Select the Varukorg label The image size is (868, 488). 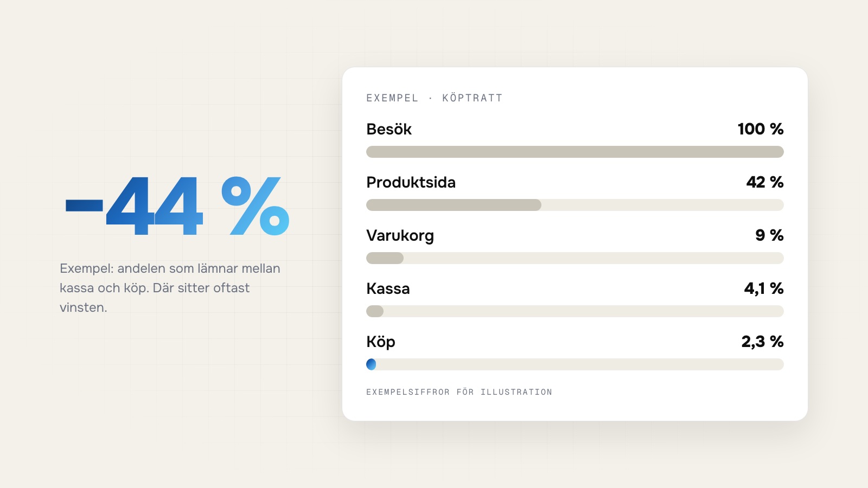[x=400, y=236]
